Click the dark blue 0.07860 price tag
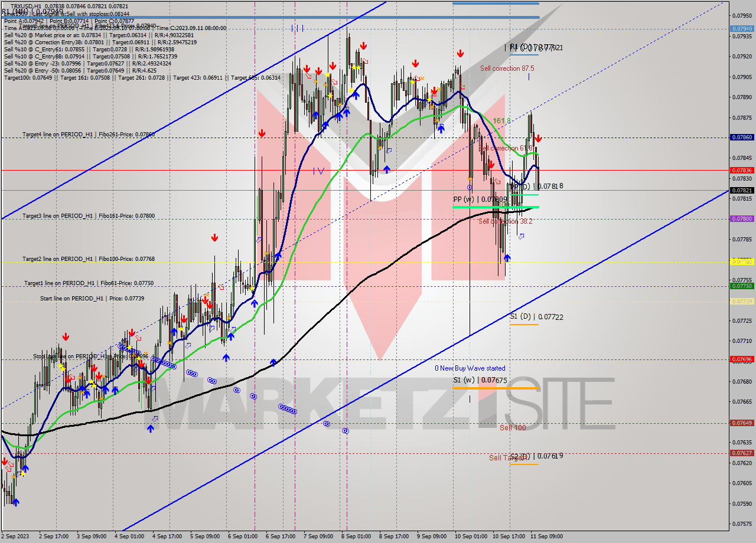The image size is (756, 543). pos(742,137)
